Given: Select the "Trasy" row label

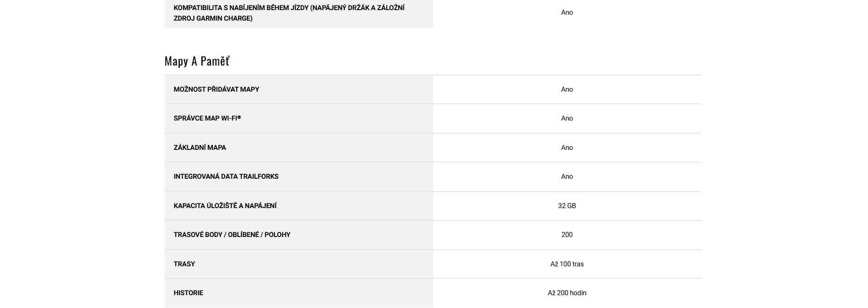Looking at the screenshot, I should click(x=184, y=264).
